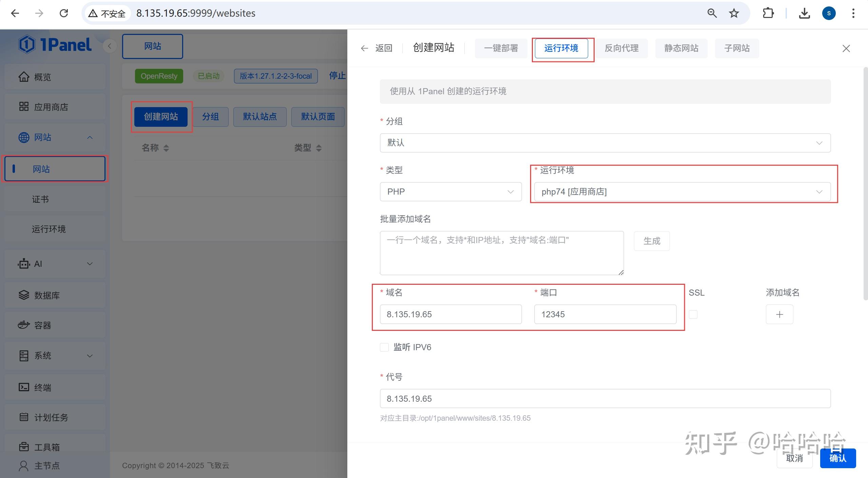Switch to the 反向代理 tab
Image resolution: width=868 pixels, height=478 pixels.
621,48
